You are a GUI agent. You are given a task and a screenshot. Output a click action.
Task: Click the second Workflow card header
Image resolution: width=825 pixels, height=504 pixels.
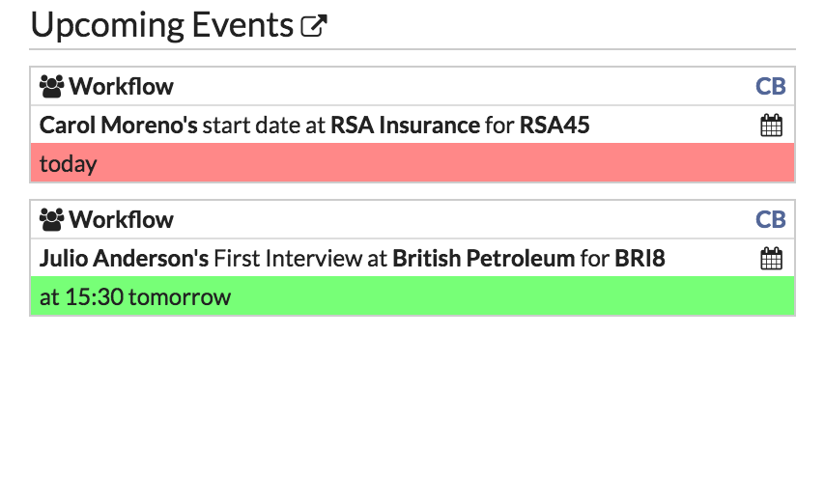click(x=412, y=219)
